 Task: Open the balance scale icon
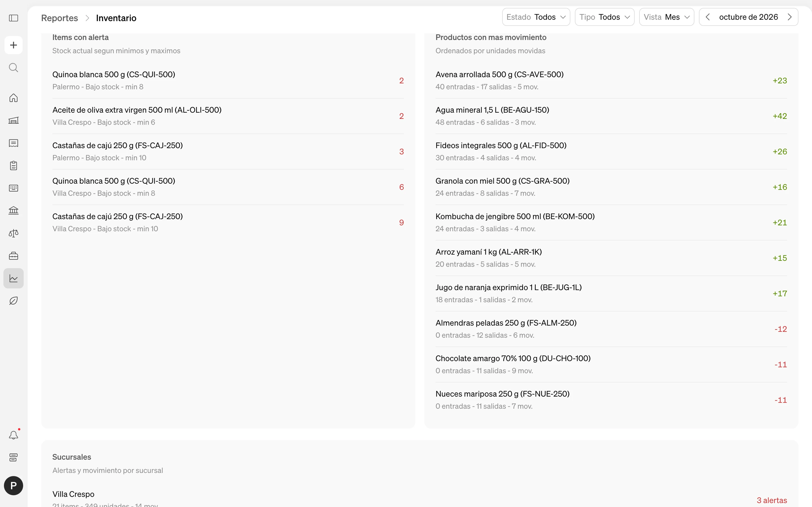pos(14,234)
